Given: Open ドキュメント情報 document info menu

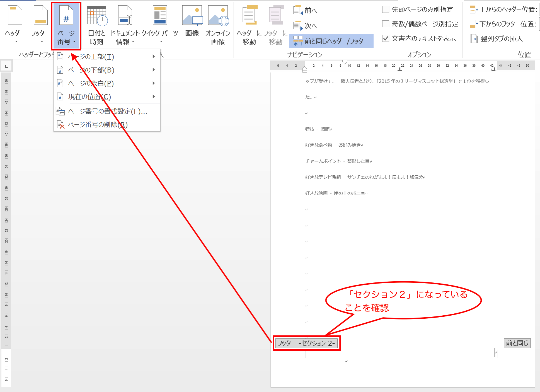Looking at the screenshot, I should 125,25.
